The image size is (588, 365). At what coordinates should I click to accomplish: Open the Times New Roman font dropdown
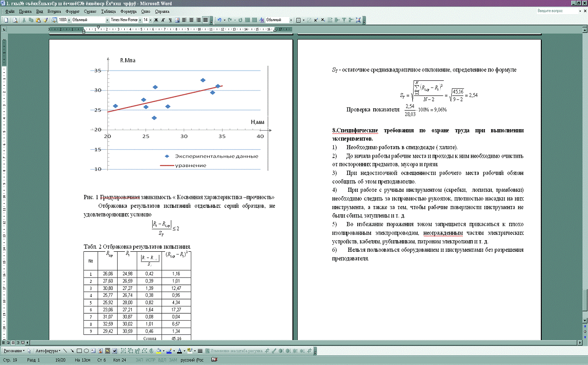click(x=140, y=20)
